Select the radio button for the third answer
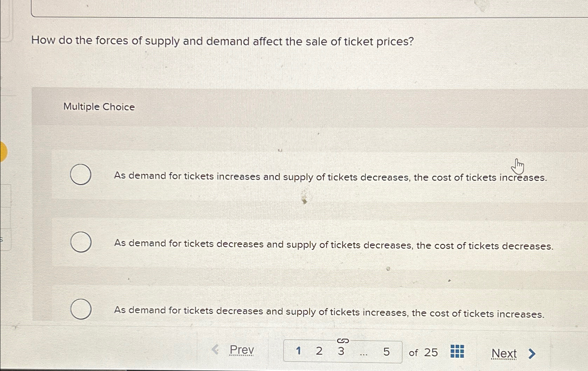Image resolution: width=588 pixels, height=371 pixels. (x=81, y=309)
